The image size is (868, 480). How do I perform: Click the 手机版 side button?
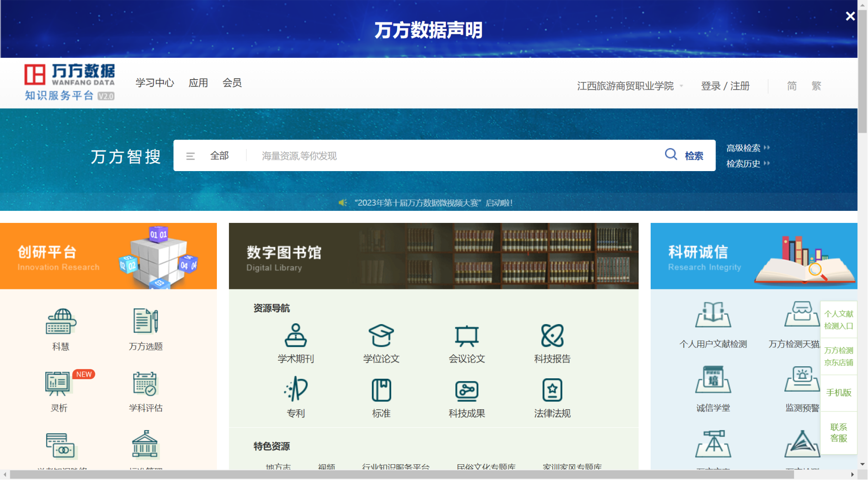coord(838,393)
